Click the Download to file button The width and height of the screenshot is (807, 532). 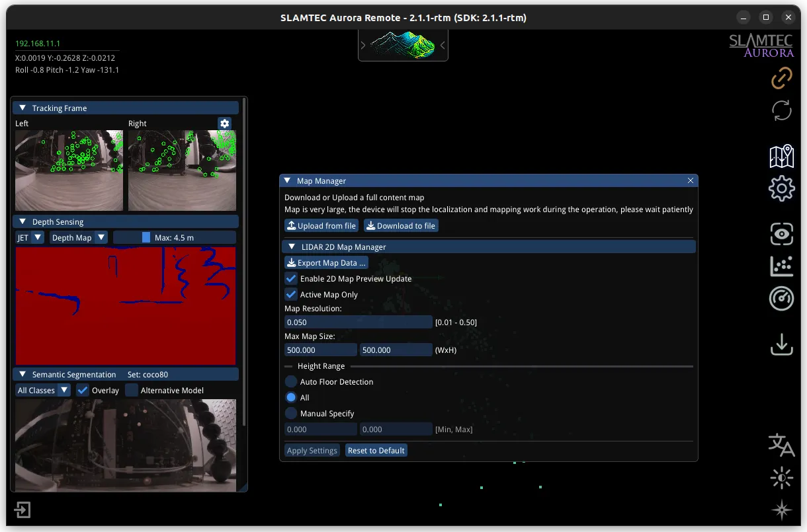(401, 225)
